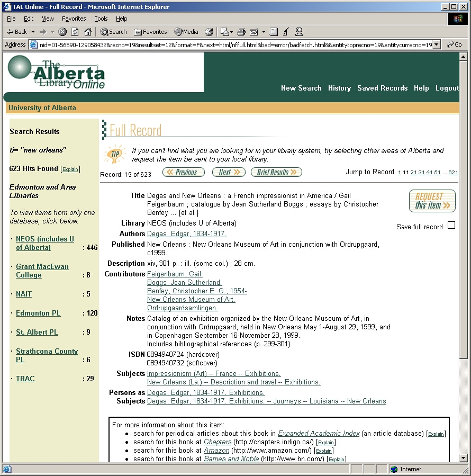
Task: Click the REQUEST this item button
Action: click(x=432, y=201)
